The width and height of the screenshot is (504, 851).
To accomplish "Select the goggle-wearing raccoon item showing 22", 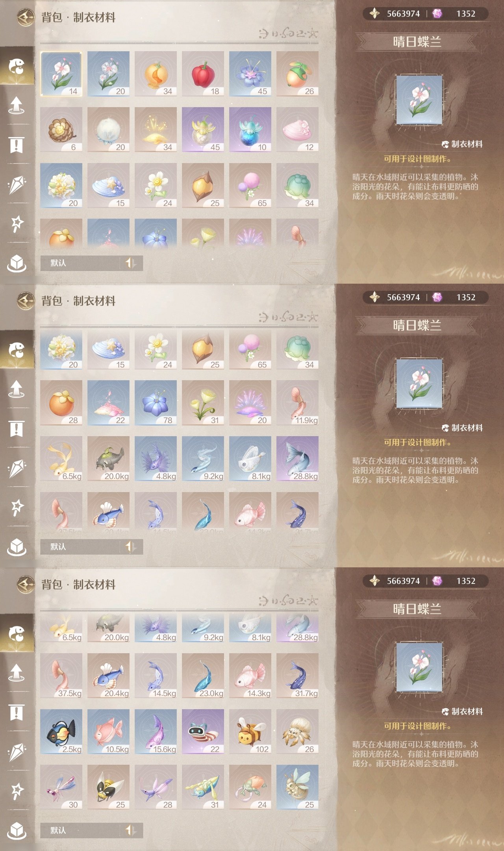I will tap(203, 732).
